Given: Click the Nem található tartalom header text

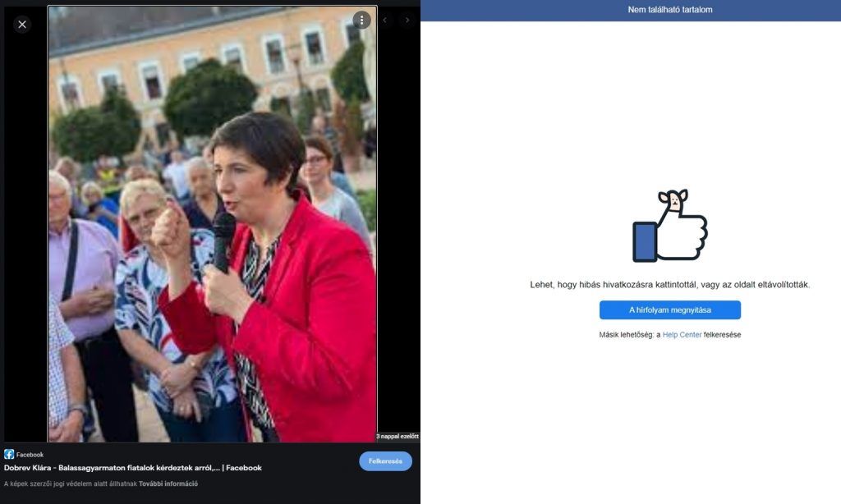Looking at the screenshot, I should [670, 10].
